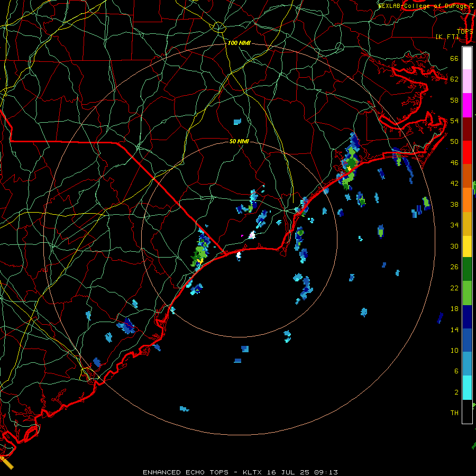Click the '38' legend value
Image resolution: width=476 pixels, height=476 pixels.
tap(454, 205)
